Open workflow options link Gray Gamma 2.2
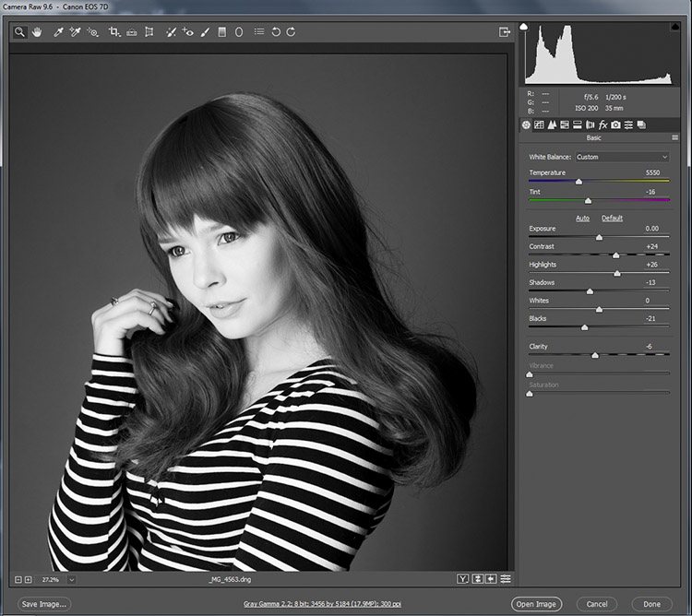This screenshot has height=616, width=692. click(x=322, y=604)
